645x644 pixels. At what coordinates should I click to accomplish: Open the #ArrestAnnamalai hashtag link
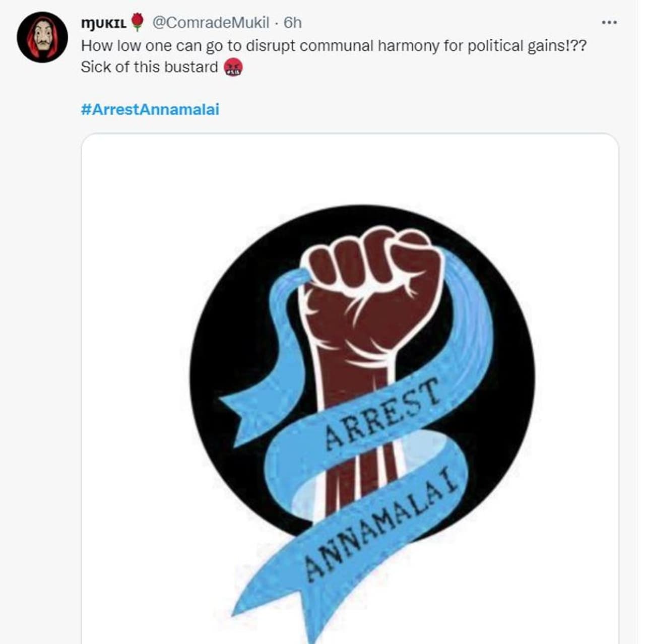pos(150,109)
